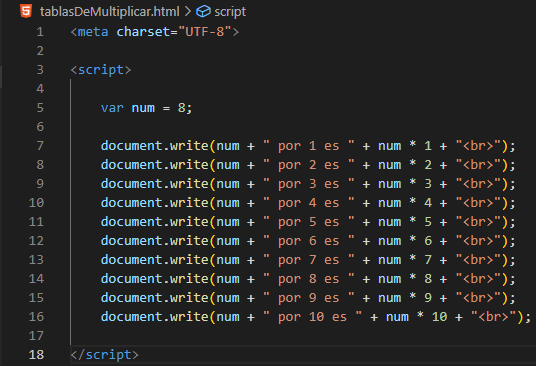Click " por 10 es " string
Image resolution: width=536 pixels, height=366 pixels.
click(312, 316)
